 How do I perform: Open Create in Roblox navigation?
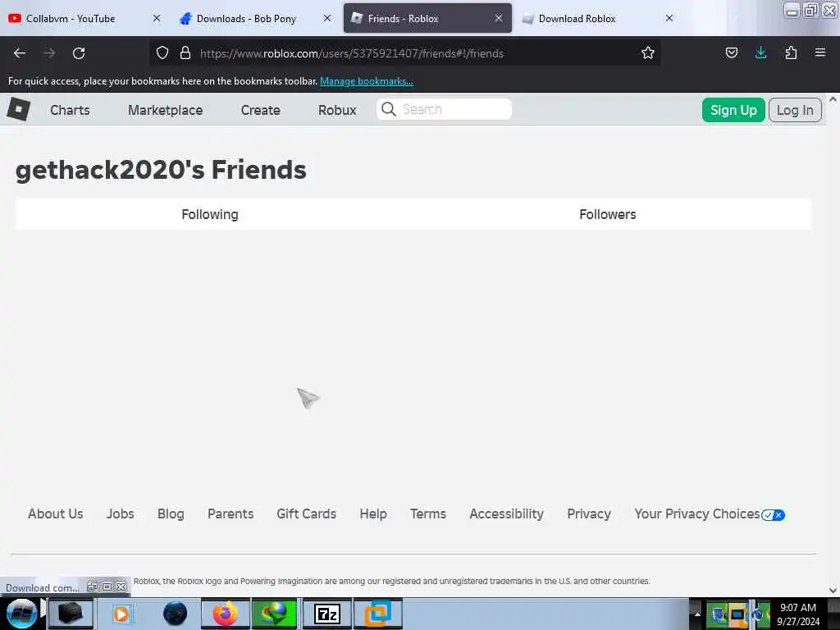260,110
